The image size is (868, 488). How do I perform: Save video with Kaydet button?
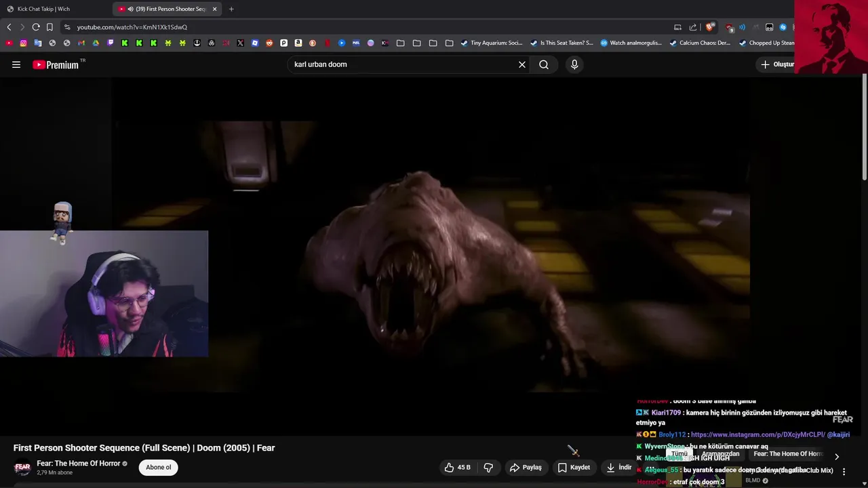pos(574,467)
